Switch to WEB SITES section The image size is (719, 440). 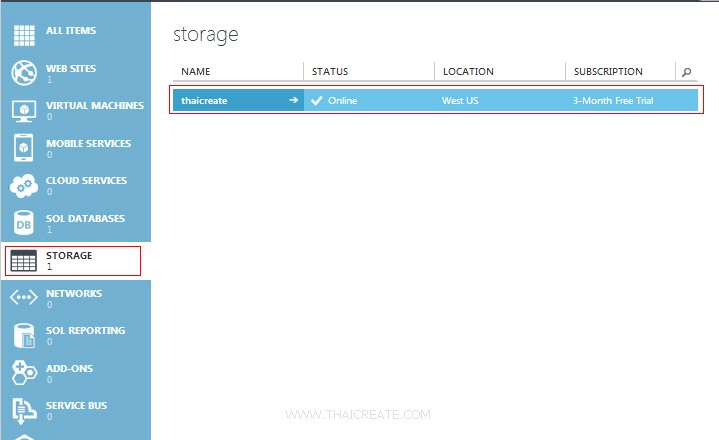click(x=71, y=69)
